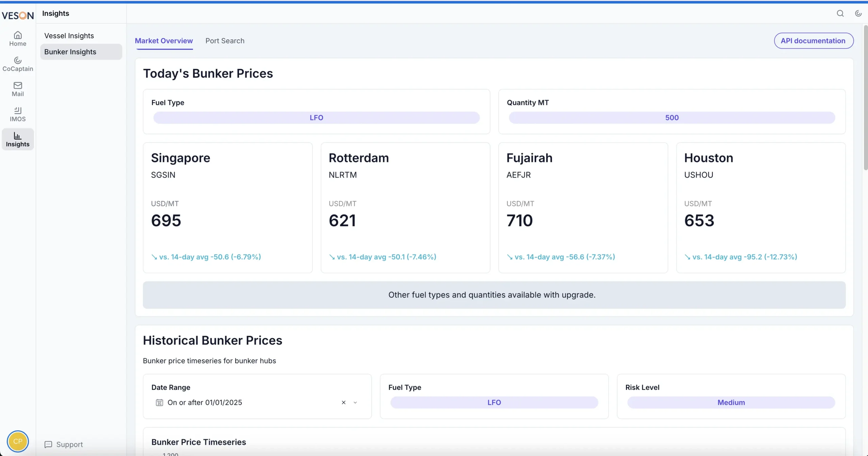The width and height of the screenshot is (868, 456).
Task: Expand the Date Range dropdown chevron
Action: pyautogui.click(x=355, y=402)
